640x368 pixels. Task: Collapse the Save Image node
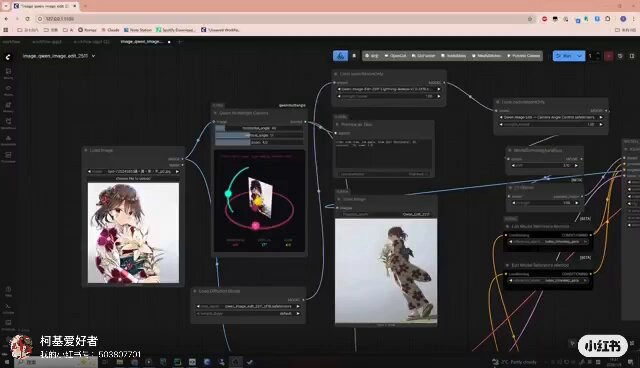pos(339,199)
